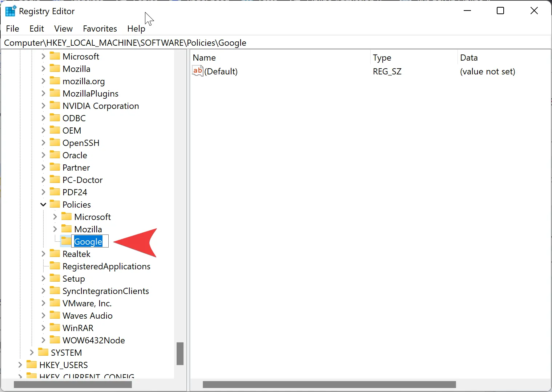Click the Registry Editor app icon in title bar
Viewport: 552px width, 392px height.
point(11,11)
